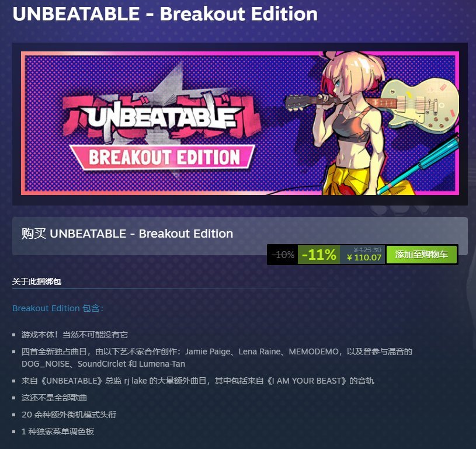Click the green -11% discount badge
The image size is (476, 449).
pyautogui.click(x=319, y=255)
